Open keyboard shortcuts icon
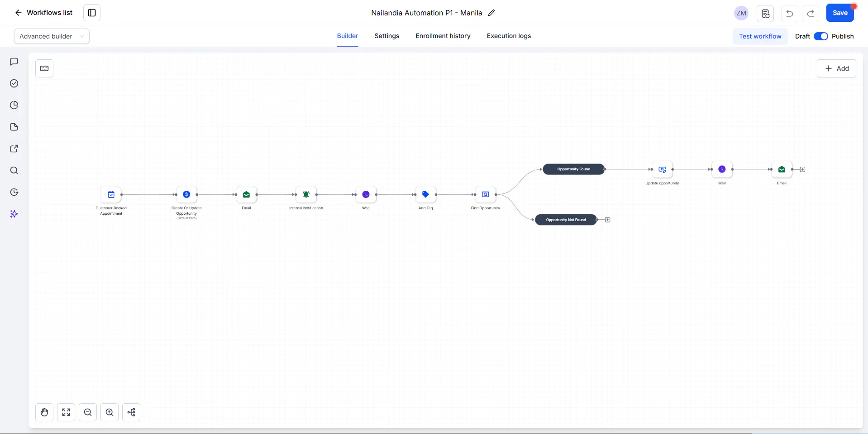The image size is (868, 434). coord(44,68)
